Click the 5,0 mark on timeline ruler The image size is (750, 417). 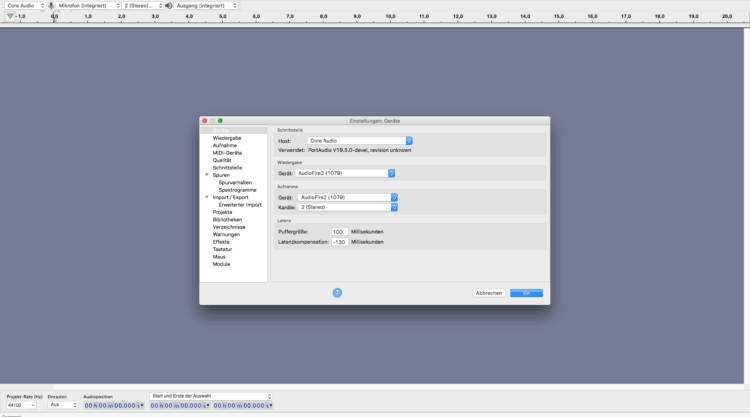pyautogui.click(x=222, y=16)
